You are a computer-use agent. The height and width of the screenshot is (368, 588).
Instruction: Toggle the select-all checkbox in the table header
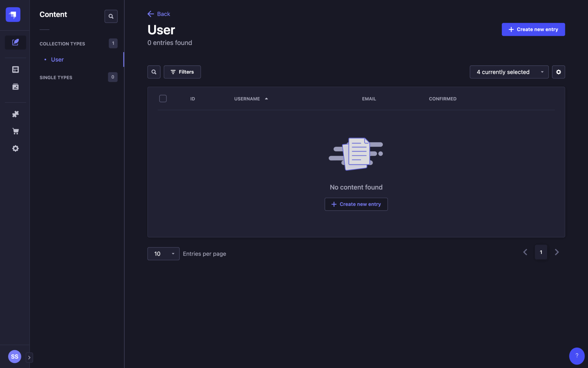tap(163, 98)
